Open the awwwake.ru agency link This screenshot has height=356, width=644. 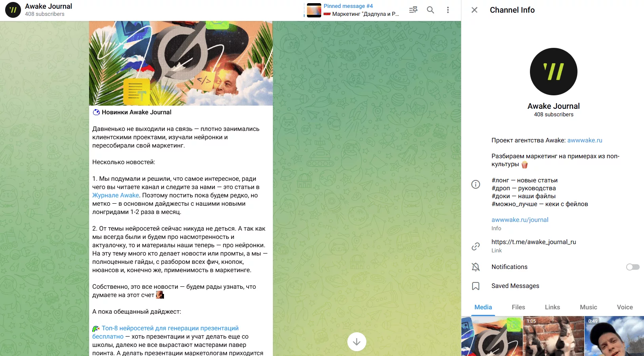coord(585,140)
